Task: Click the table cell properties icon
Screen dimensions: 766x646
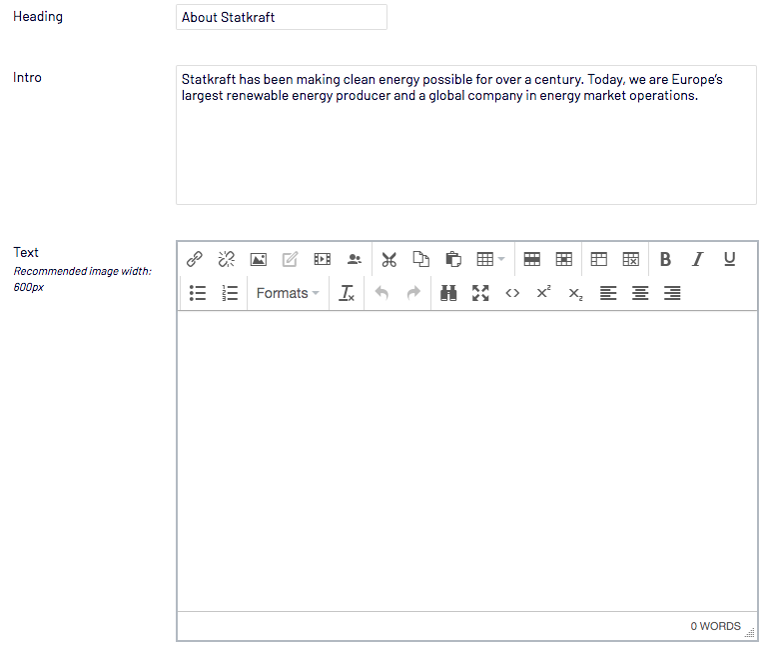Action: tap(564, 259)
